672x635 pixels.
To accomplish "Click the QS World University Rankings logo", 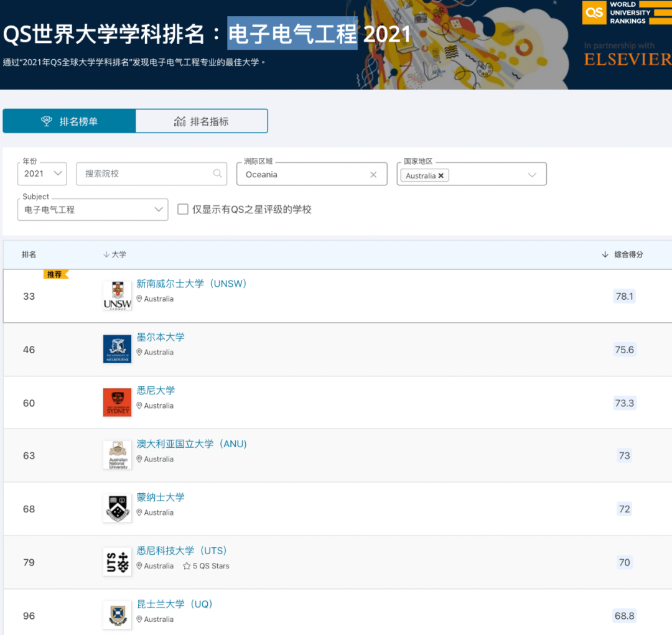I will [625, 13].
